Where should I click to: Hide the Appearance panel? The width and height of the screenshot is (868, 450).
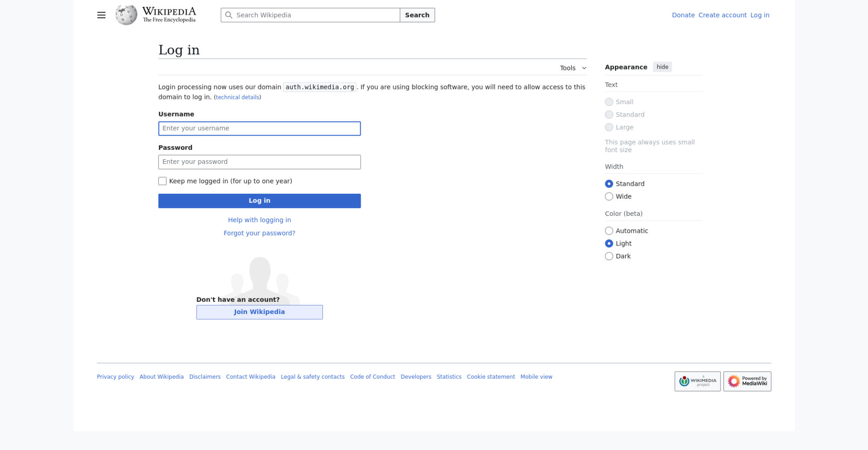tap(662, 67)
